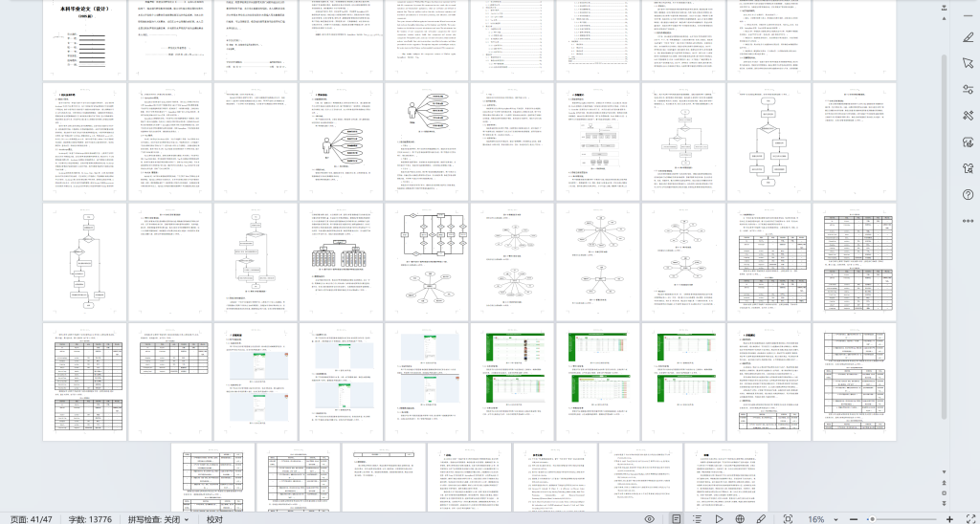Click the page indicator 页面: 41/47

[x=32, y=519]
